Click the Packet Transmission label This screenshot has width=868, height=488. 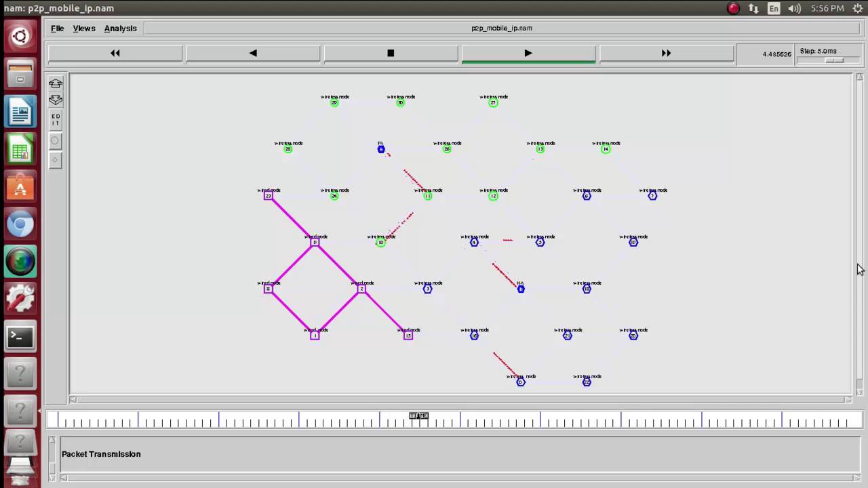point(101,454)
